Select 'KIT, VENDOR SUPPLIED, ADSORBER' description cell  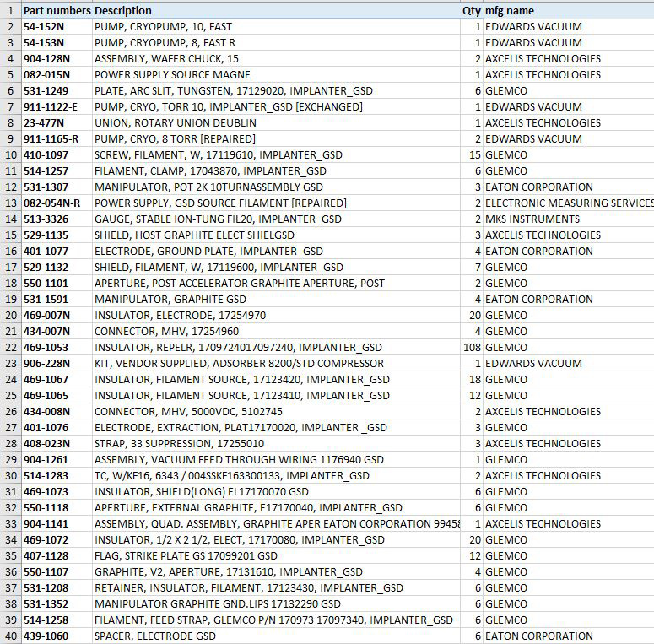click(x=239, y=363)
